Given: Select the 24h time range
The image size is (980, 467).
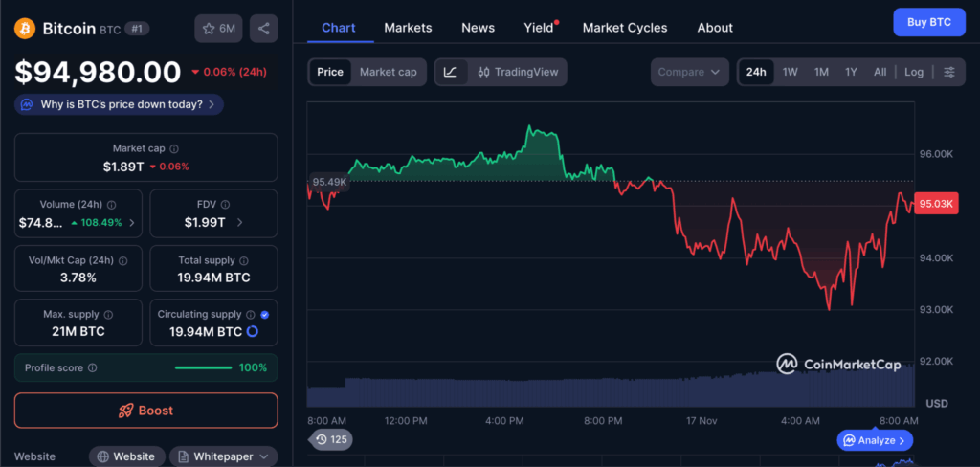Looking at the screenshot, I should [x=756, y=72].
